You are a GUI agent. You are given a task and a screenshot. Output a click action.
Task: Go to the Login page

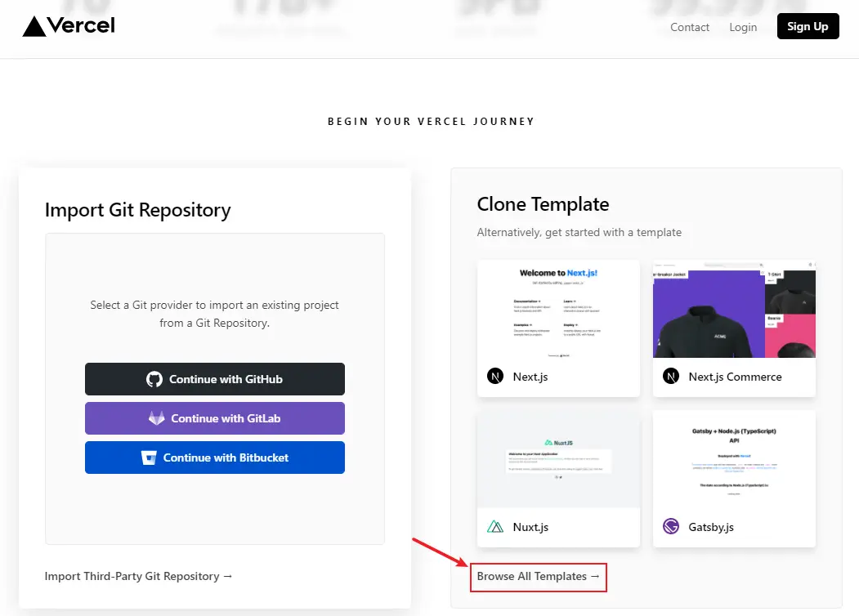(x=743, y=27)
